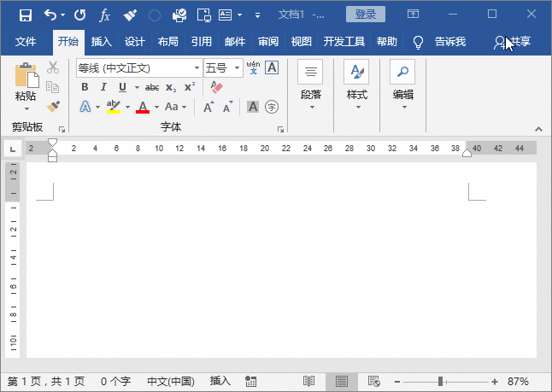Expand the 段落 paragraph group

[310, 85]
